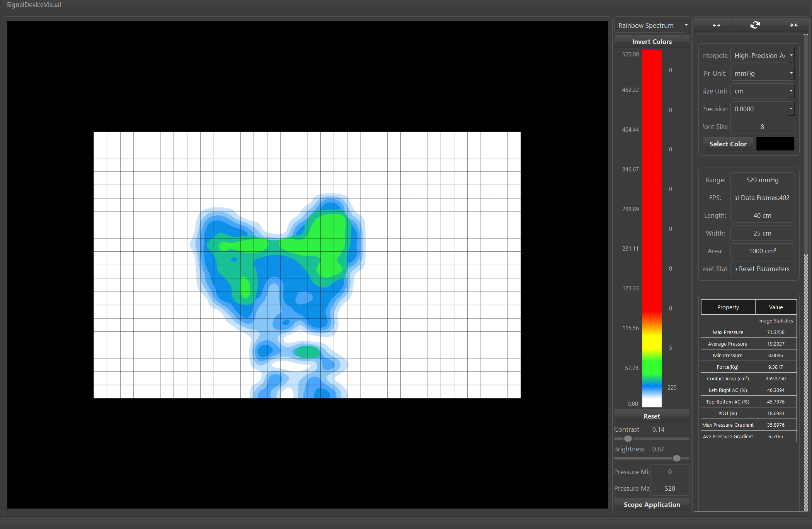This screenshot has height=529, width=812.
Task: Click the refresh sync arrows icon
Action: tap(755, 25)
